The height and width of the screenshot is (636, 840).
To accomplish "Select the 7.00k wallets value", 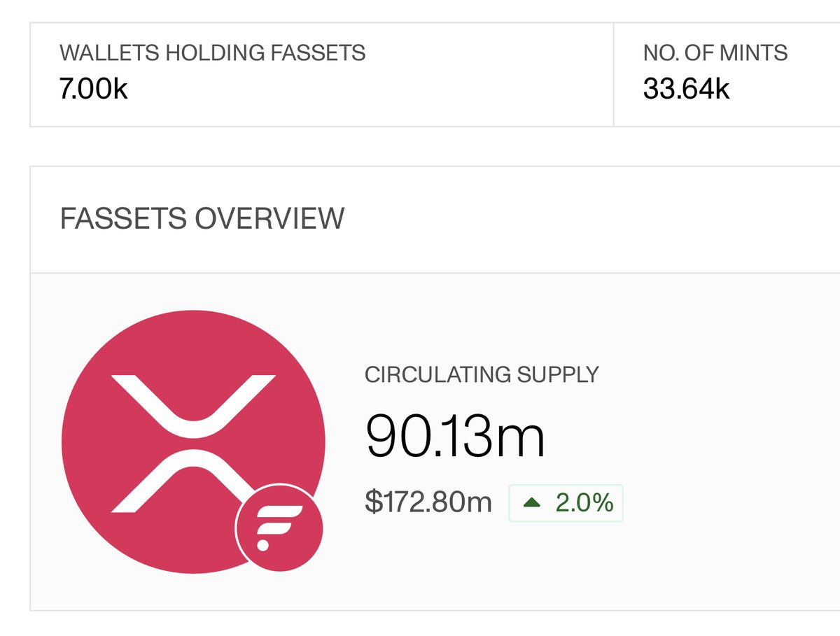I will point(93,89).
